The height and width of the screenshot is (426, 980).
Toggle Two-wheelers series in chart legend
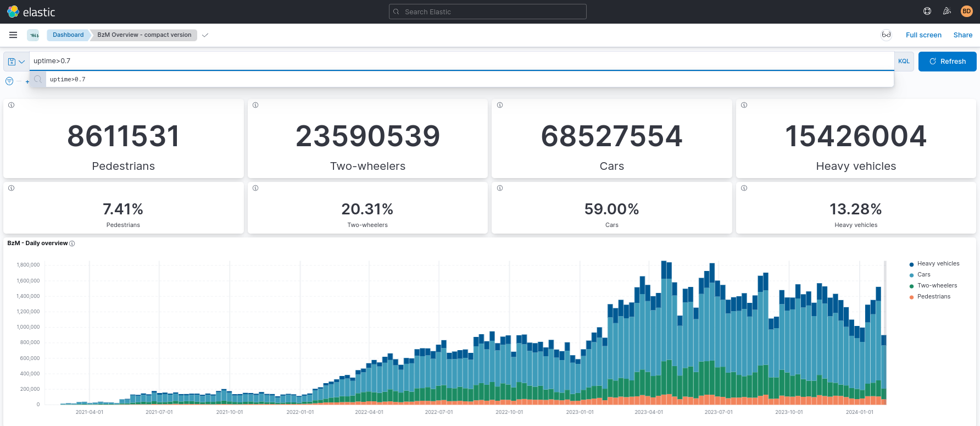pos(937,286)
